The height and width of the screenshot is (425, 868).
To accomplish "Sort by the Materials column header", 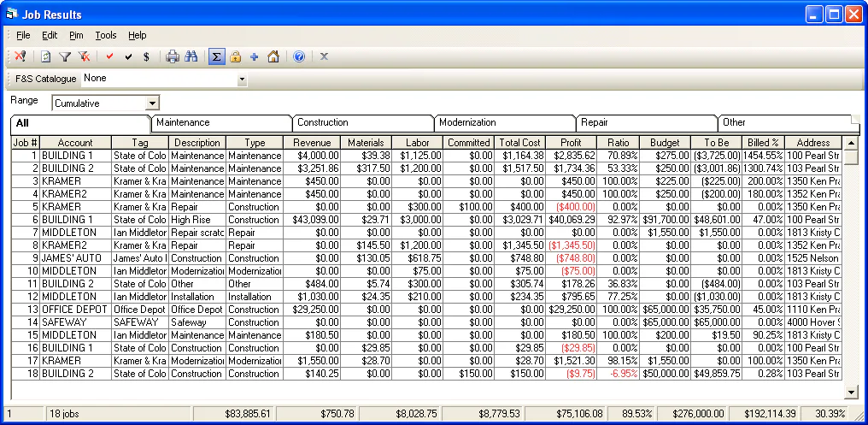I will tap(366, 143).
